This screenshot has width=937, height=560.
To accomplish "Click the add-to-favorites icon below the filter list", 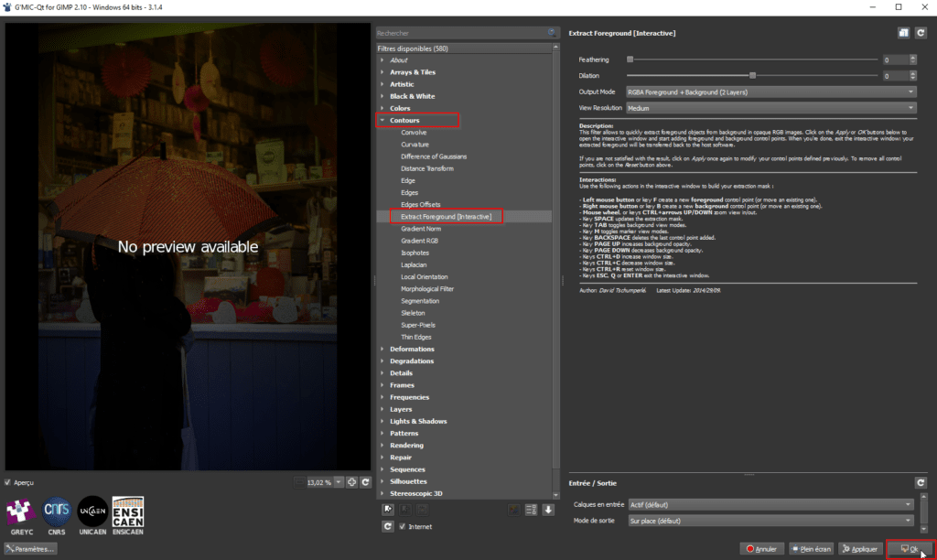I will (388, 510).
